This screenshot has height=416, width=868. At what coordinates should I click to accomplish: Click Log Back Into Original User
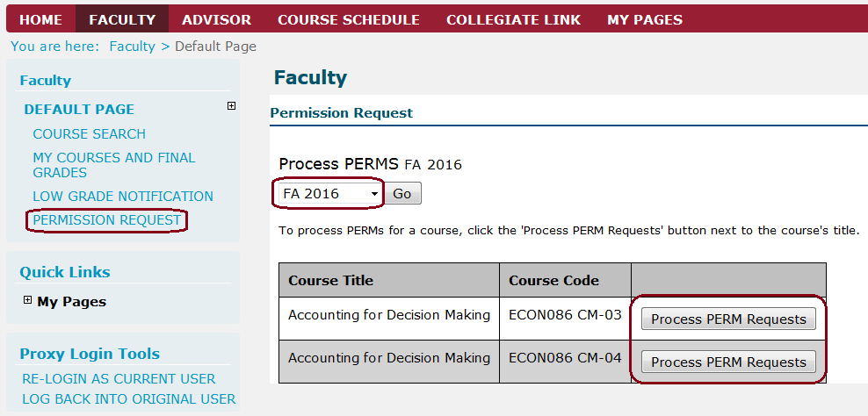coord(128,399)
